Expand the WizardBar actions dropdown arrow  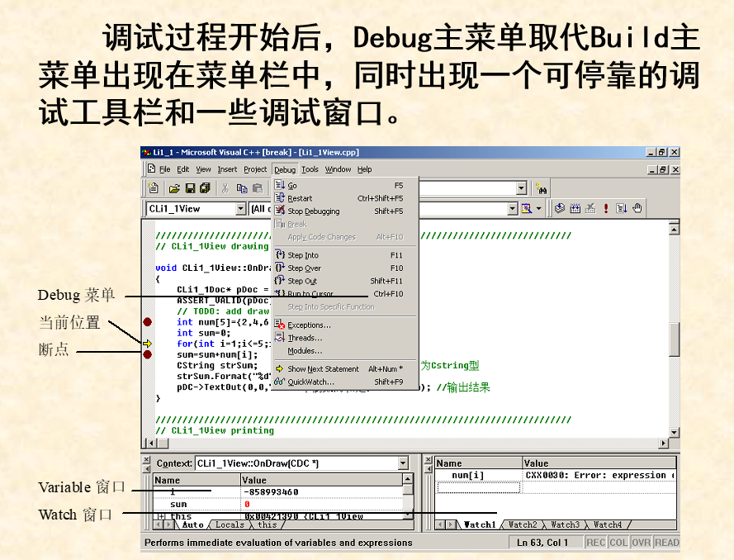[x=539, y=208]
